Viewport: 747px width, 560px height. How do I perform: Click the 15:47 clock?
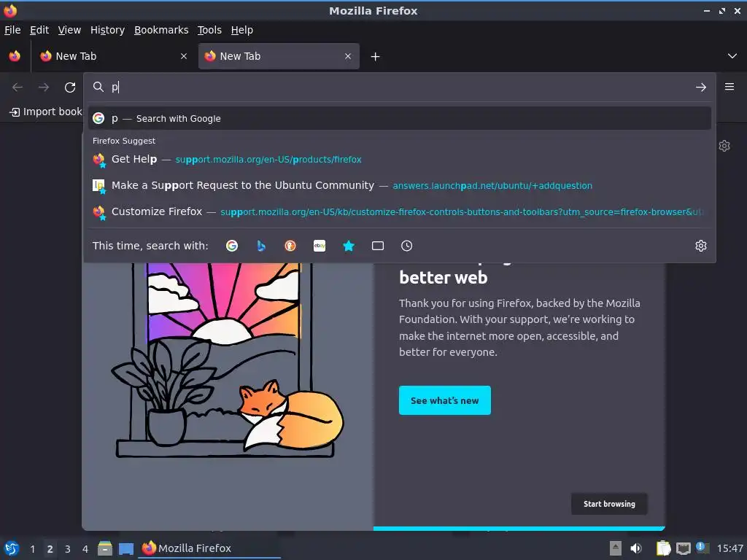coord(729,548)
